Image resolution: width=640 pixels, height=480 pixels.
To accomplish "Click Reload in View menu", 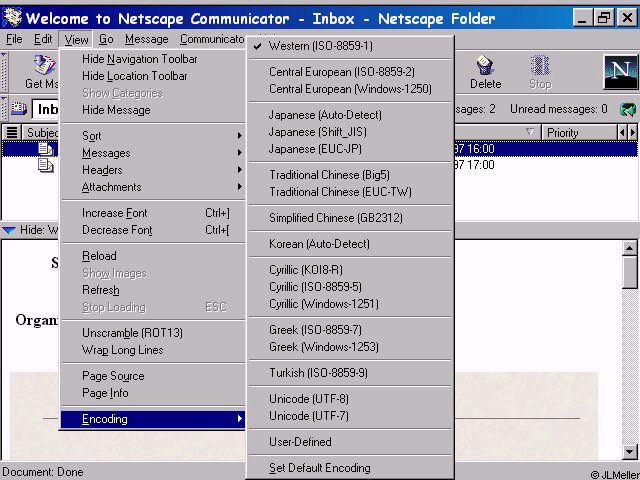I will pos(153,256).
